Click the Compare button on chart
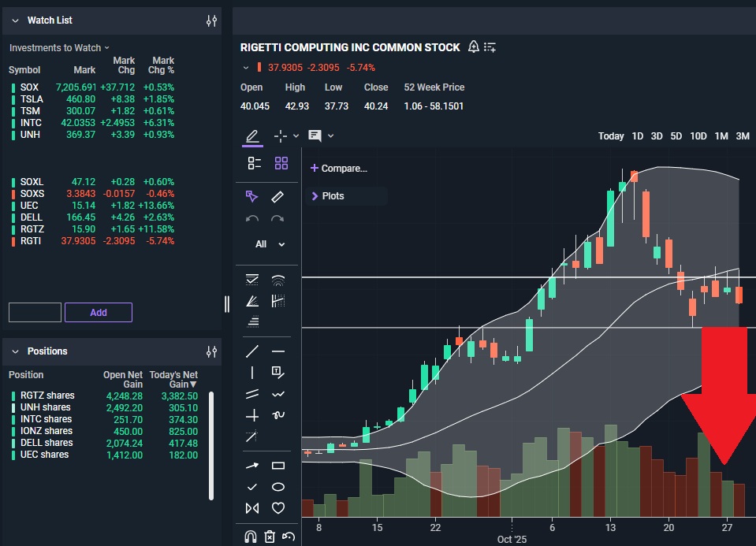 338,168
